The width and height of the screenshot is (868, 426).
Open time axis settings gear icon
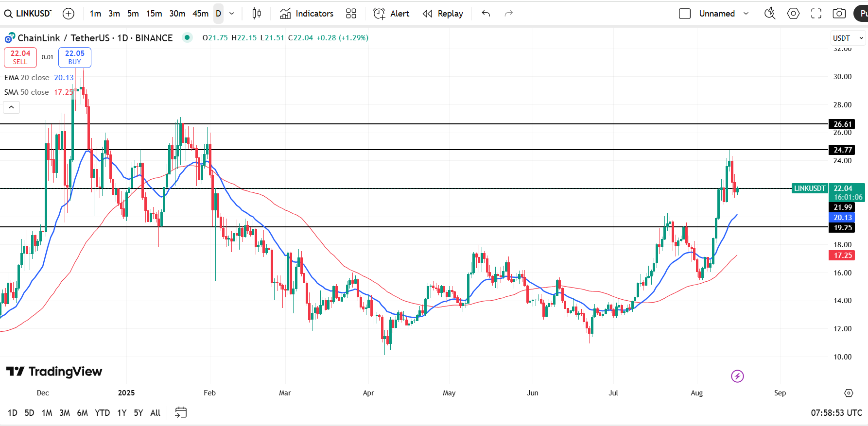(x=849, y=393)
